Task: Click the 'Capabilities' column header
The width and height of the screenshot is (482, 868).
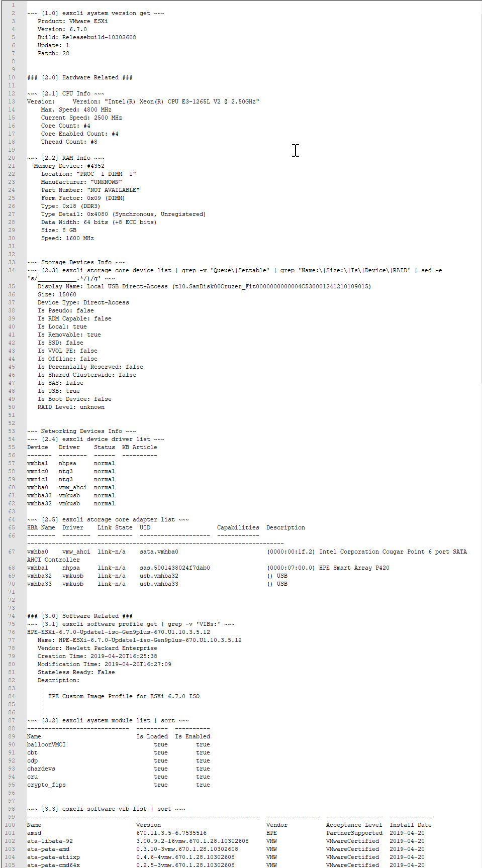Action: [x=238, y=527]
